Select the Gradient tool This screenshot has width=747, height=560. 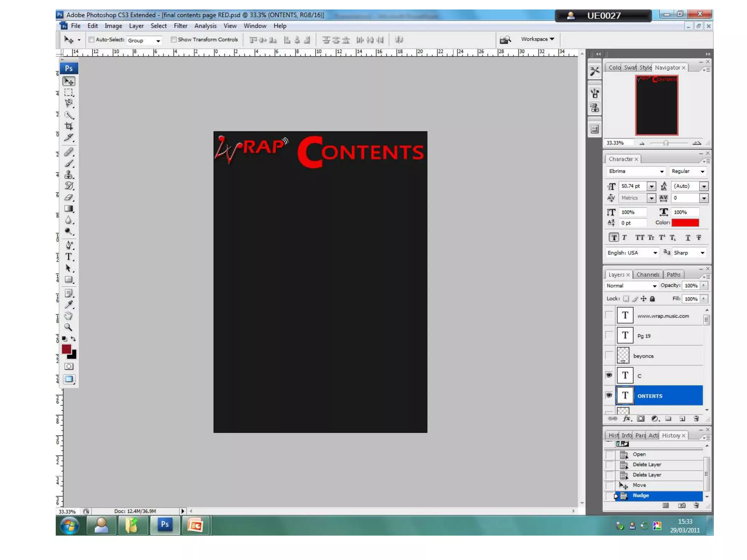pyautogui.click(x=69, y=209)
